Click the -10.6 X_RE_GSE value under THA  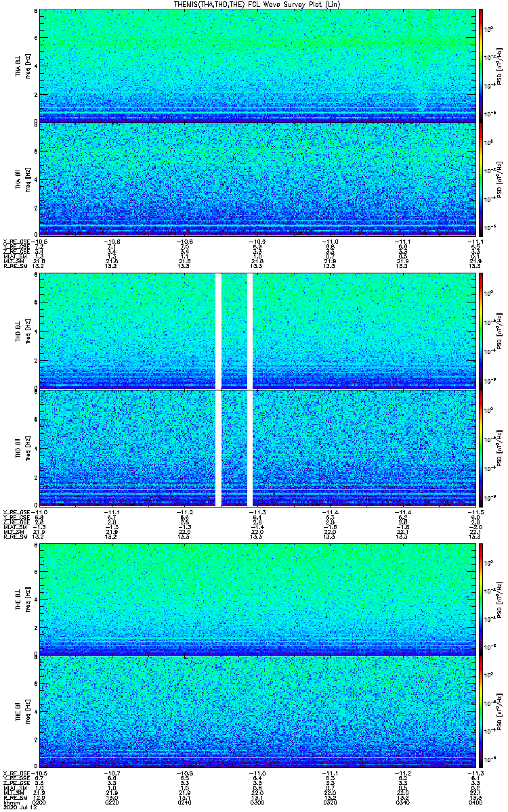(112, 242)
